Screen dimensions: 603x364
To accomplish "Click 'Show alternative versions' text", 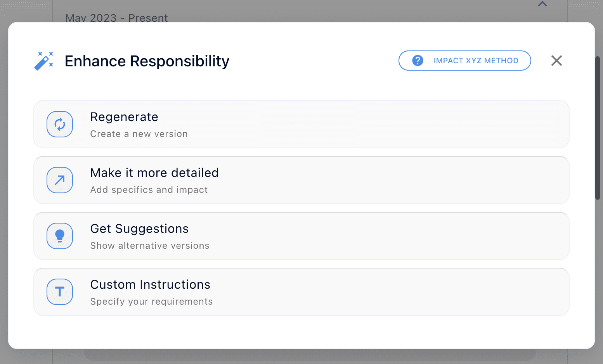I will [150, 246].
